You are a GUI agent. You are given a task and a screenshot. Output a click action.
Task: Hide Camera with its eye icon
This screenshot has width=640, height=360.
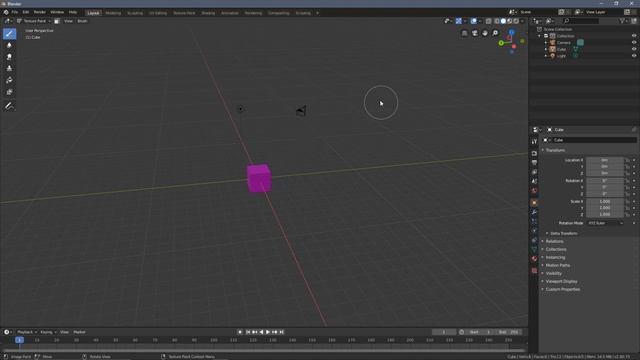[634, 42]
